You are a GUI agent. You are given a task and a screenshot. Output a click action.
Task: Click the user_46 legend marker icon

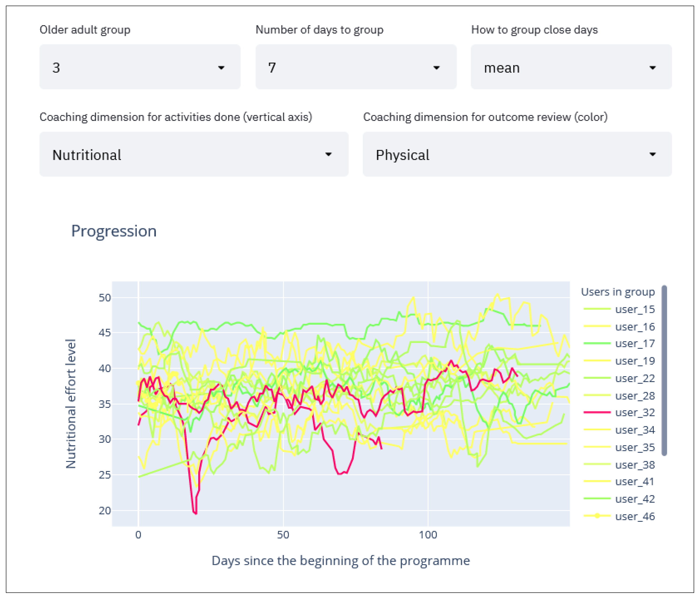pyautogui.click(x=597, y=516)
